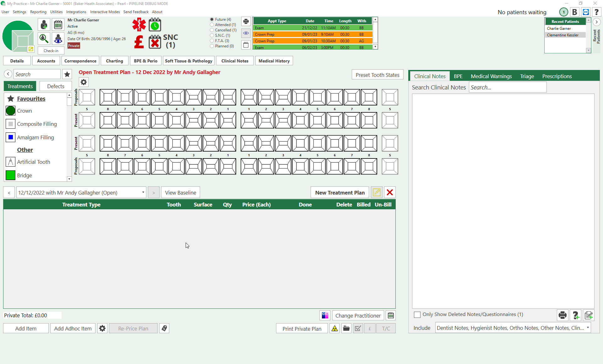Delete treatment plan with red X icon
Screen dimensions: 603x364
pos(390,193)
